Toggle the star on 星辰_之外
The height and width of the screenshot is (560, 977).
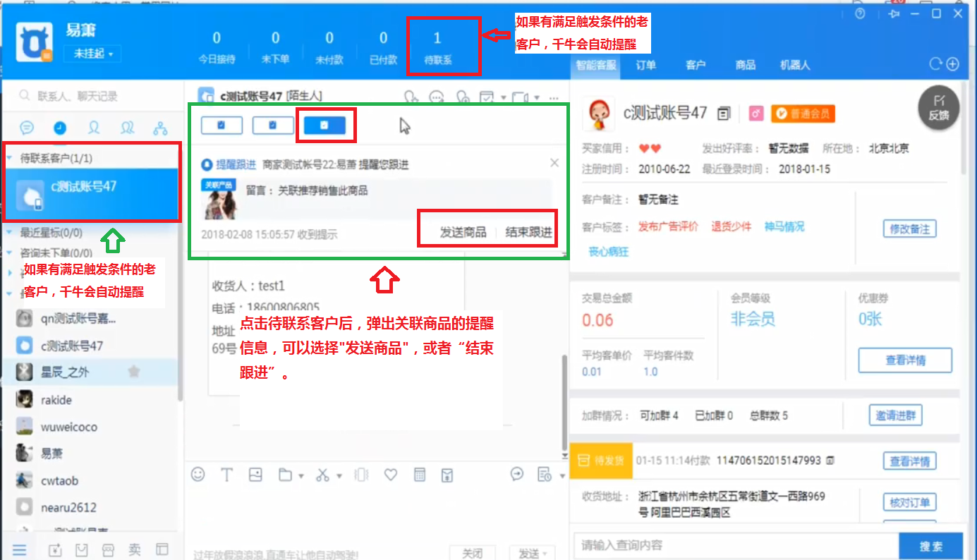coord(133,372)
